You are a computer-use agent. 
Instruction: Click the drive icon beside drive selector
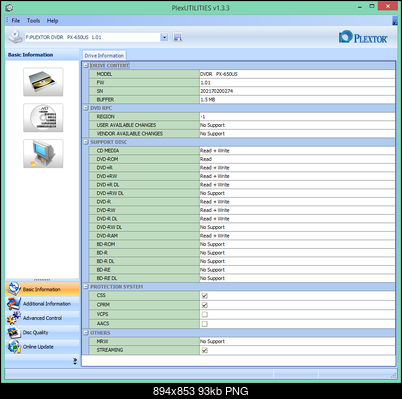pos(15,37)
